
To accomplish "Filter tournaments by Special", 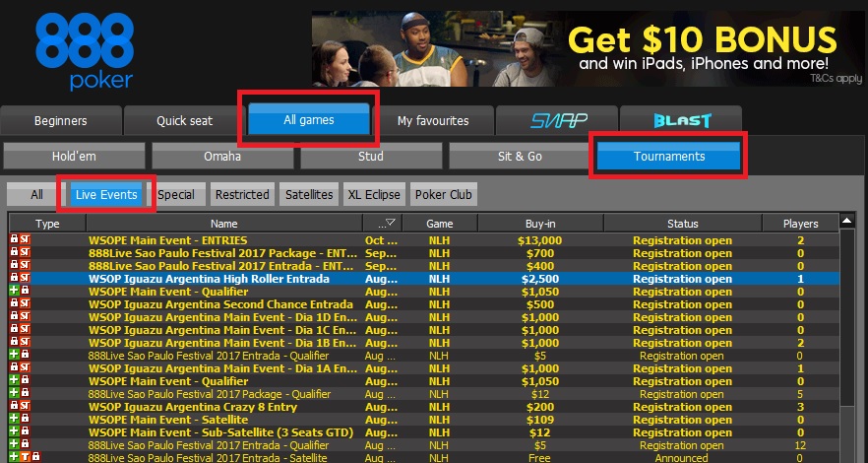I will click(176, 195).
